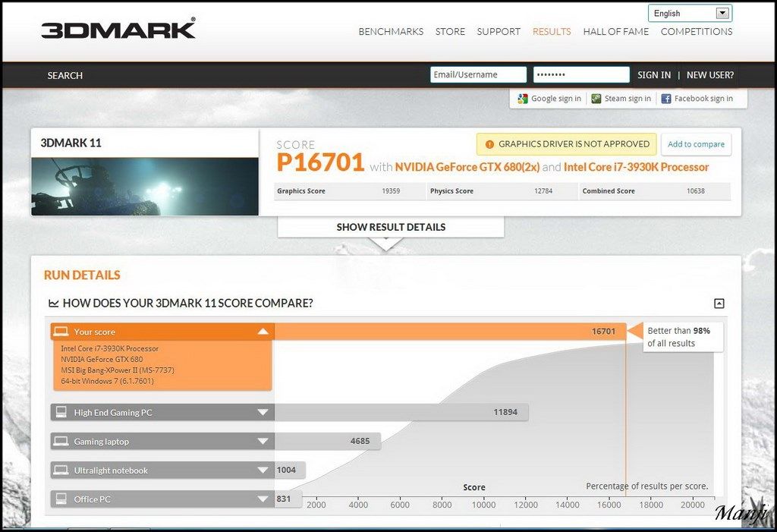
Task: Focus the password field
Action: (581, 75)
